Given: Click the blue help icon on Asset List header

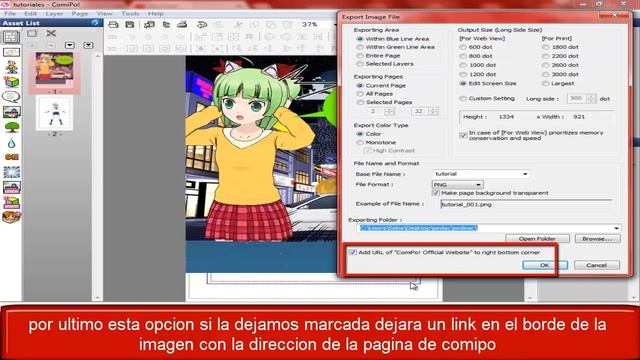Looking at the screenshot, I should point(96,23).
